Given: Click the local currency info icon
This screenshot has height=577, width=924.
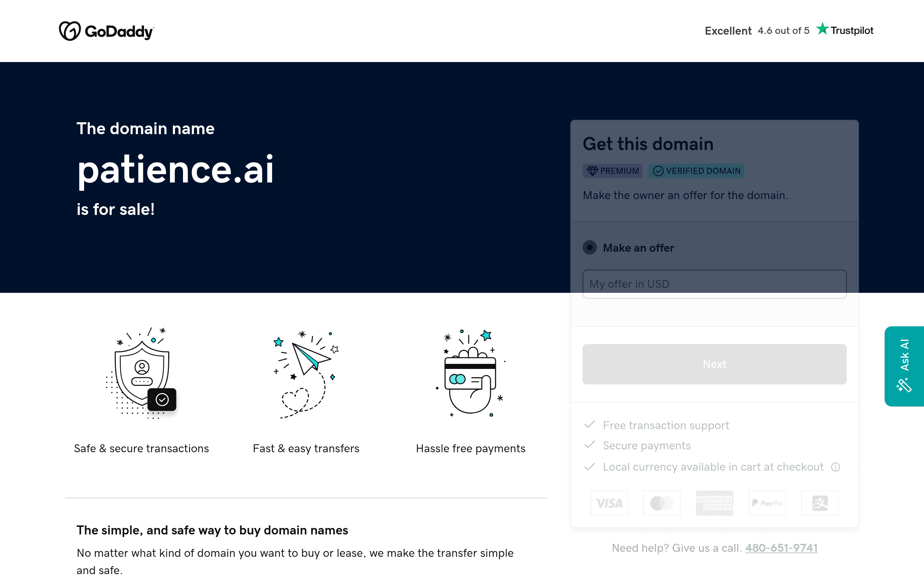Looking at the screenshot, I should click(x=836, y=467).
